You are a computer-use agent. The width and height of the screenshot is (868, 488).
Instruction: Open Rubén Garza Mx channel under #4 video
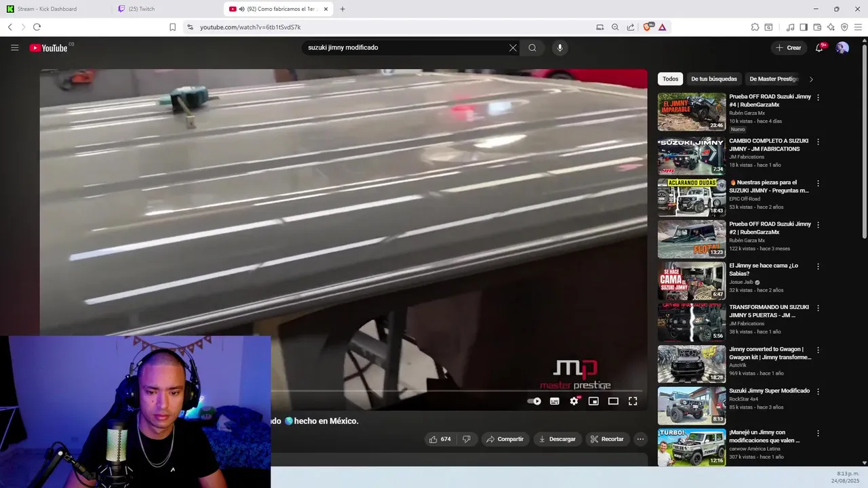747,113
